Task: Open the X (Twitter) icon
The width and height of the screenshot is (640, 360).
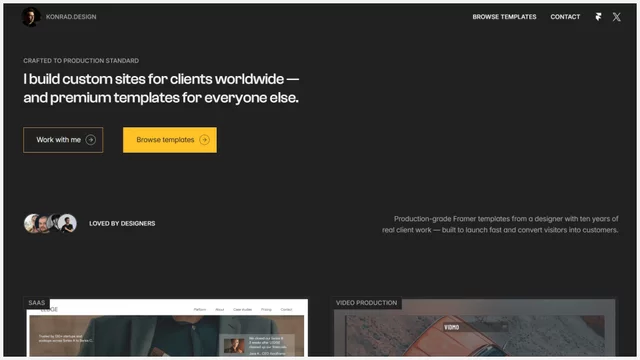Action: 616,17
